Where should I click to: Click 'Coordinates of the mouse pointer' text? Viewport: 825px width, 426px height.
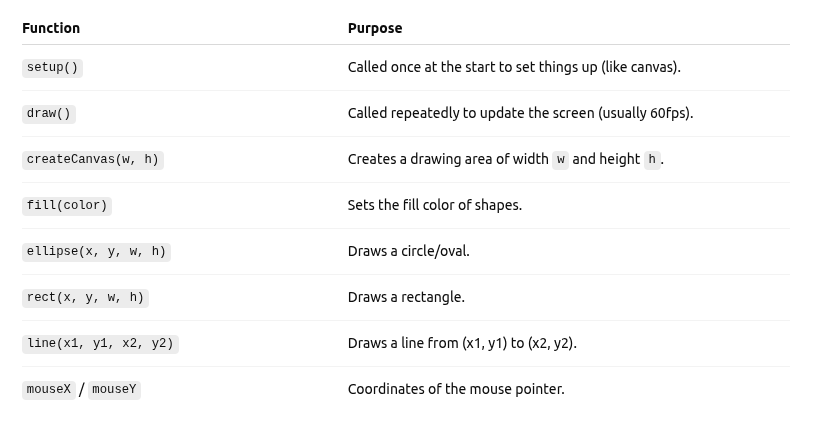pos(456,390)
